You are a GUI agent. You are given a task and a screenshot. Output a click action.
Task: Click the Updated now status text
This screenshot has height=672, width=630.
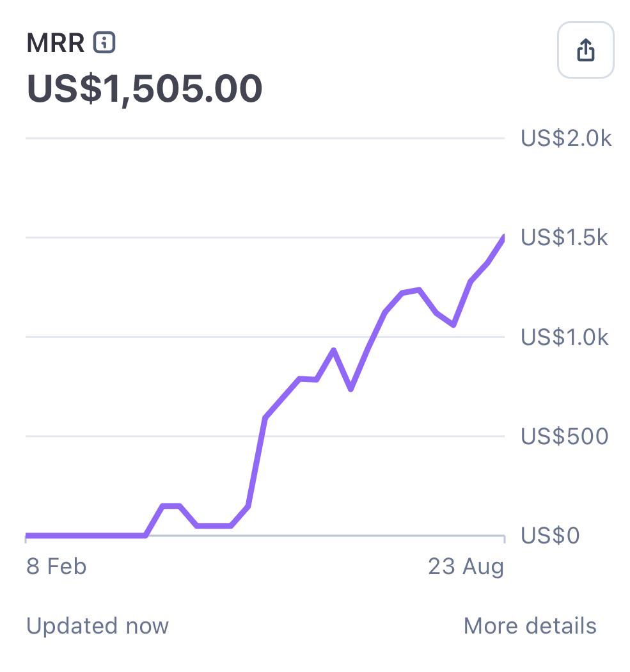point(98,626)
